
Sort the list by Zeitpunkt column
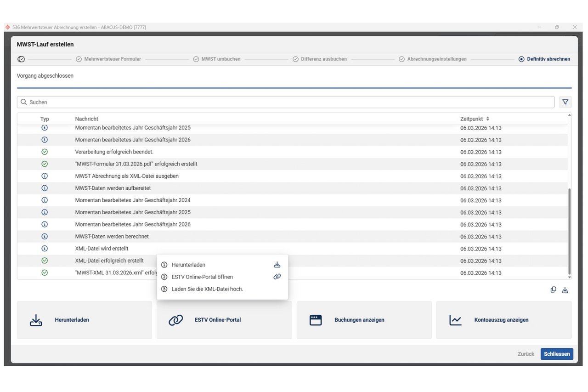click(475, 119)
